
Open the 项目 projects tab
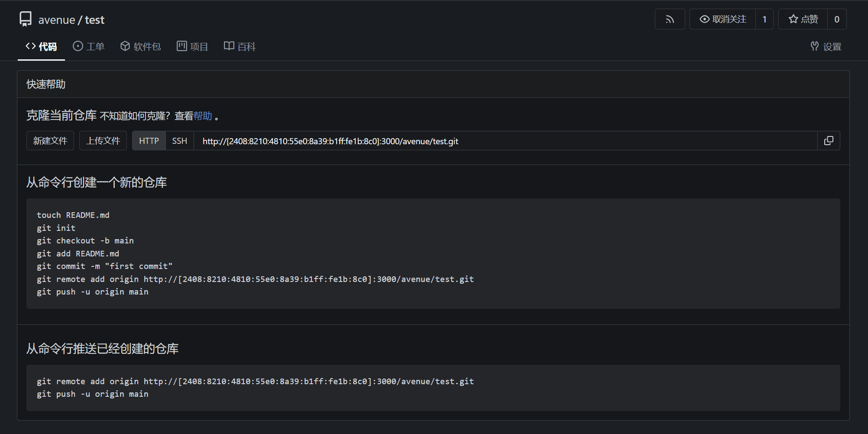[x=193, y=47]
